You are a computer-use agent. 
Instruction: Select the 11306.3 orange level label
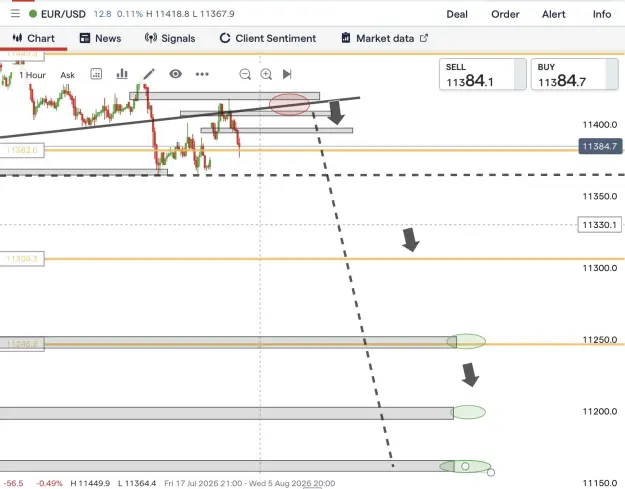click(x=22, y=259)
